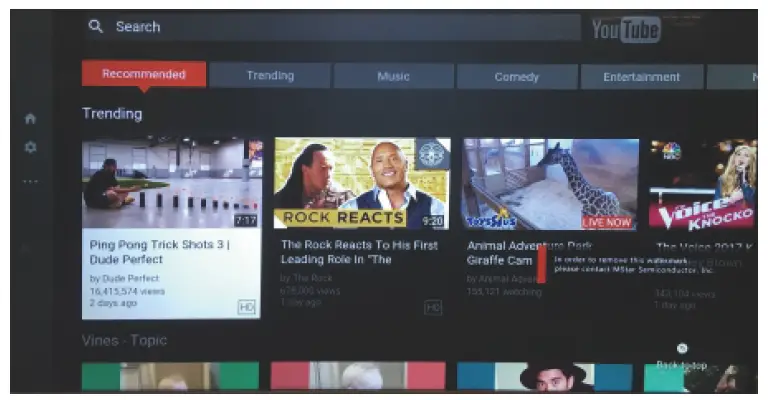Viewport: 768px width, 400px height.
Task: Click the 'Trending' section heading
Action: (113, 114)
